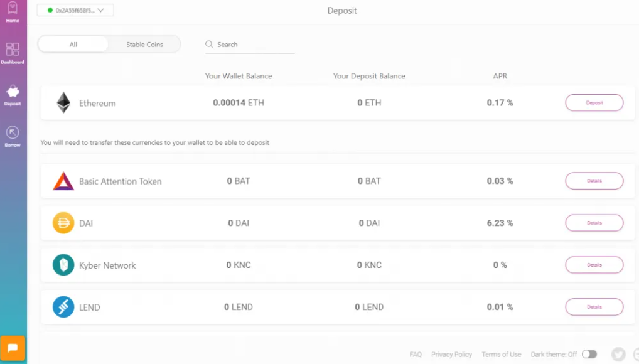Image resolution: width=639 pixels, height=364 pixels.
Task: Open Details for DAI
Action: pyautogui.click(x=594, y=223)
